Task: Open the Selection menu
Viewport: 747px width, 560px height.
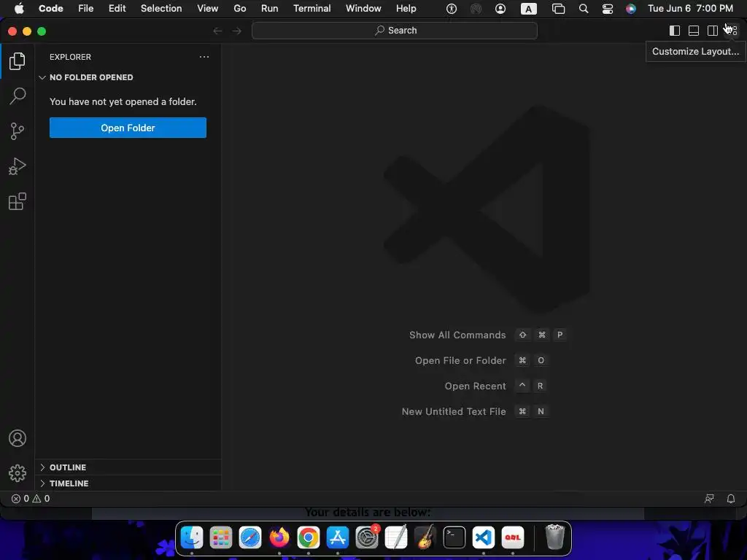Action: pyautogui.click(x=161, y=9)
